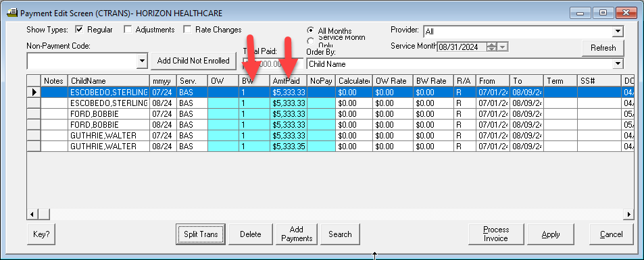This screenshot has width=644, height=260.
Task: Click the mmyy column header
Action: pyautogui.click(x=163, y=81)
